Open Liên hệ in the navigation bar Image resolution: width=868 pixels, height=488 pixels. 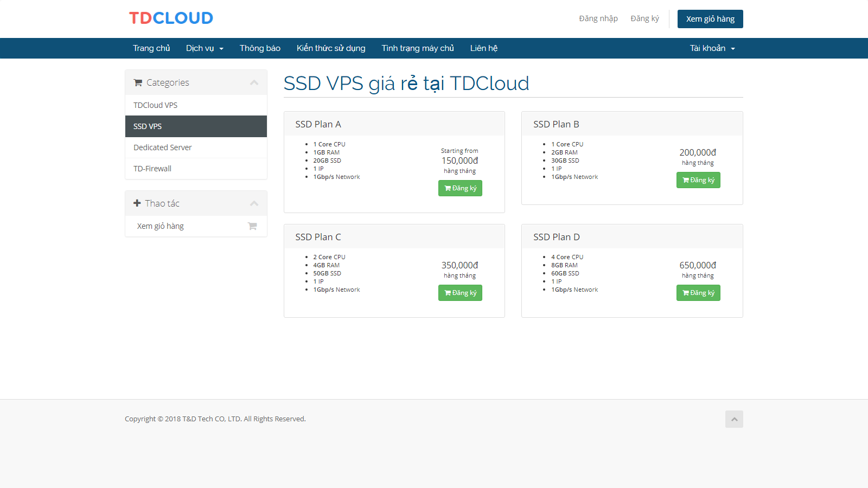tap(484, 48)
